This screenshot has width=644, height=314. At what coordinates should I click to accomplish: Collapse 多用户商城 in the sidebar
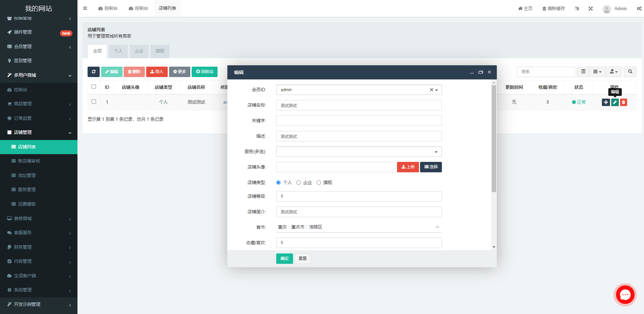(x=39, y=75)
